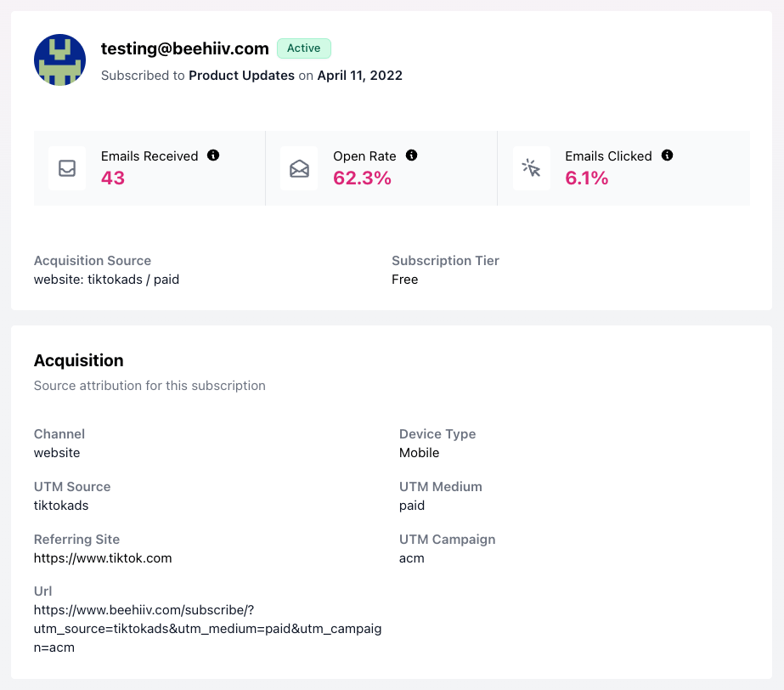
Task: Click the Acquisition Source label
Action: [93, 261]
